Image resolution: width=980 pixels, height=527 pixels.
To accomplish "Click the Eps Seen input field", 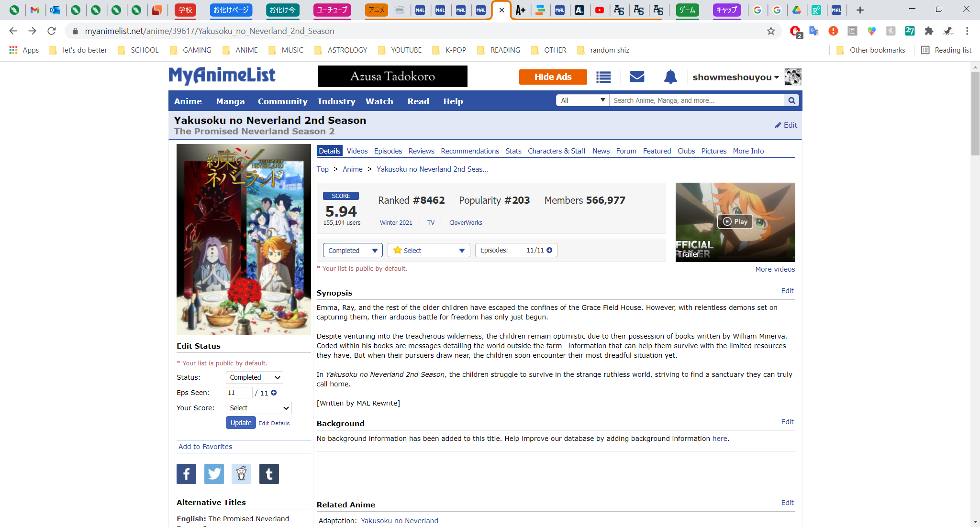I will point(238,393).
